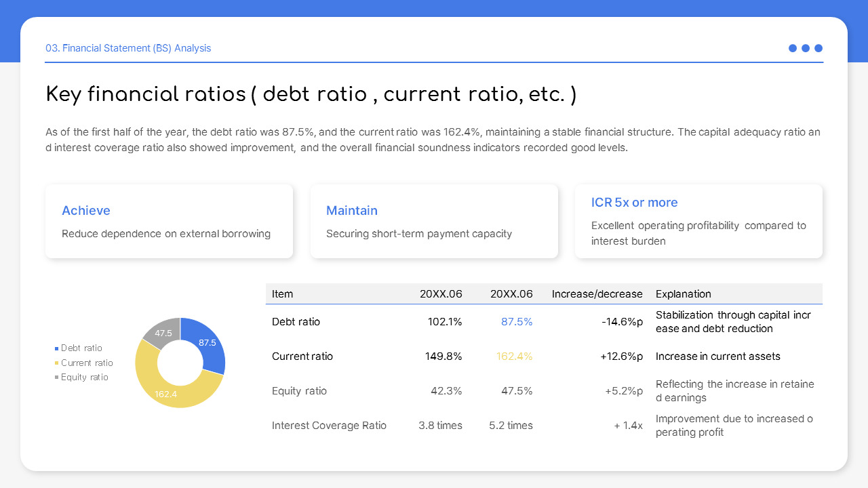Open the 03. Financial Statement (BS) Analysis section
This screenshot has width=868, height=488.
click(128, 48)
